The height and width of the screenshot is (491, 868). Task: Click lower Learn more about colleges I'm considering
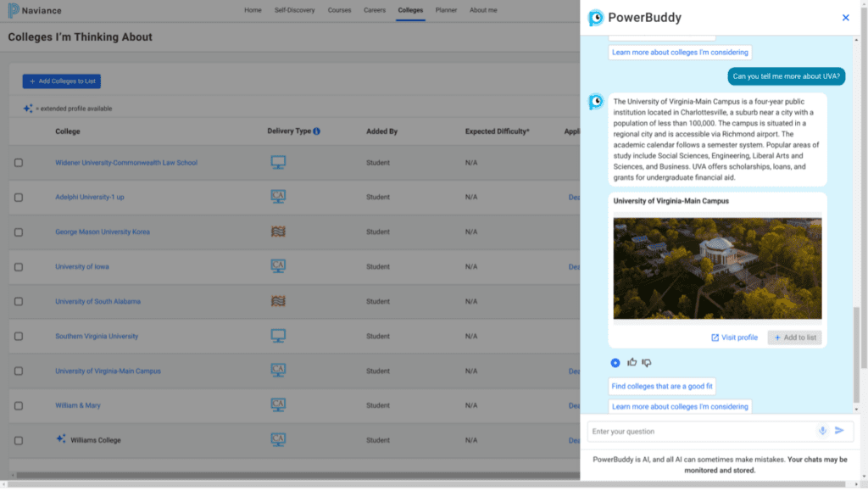(680, 406)
